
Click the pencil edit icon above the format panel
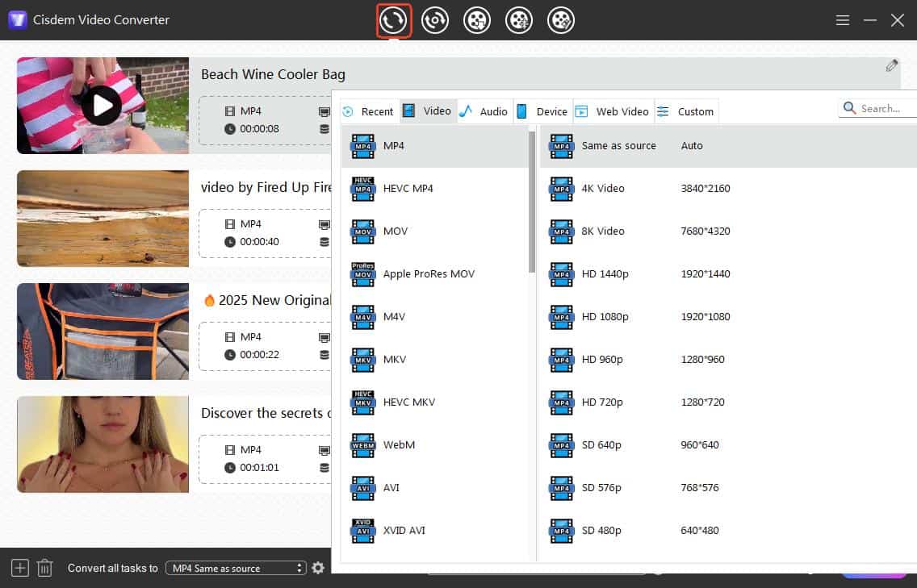point(892,64)
